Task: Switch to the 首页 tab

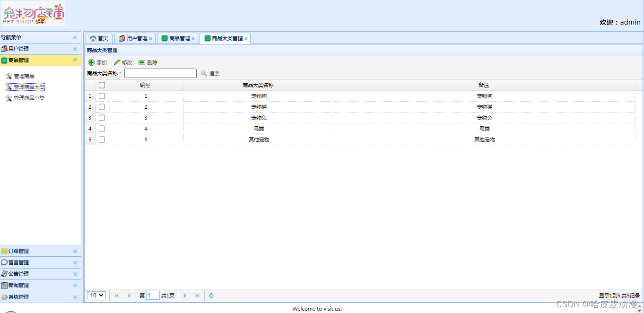Action: click(x=99, y=38)
